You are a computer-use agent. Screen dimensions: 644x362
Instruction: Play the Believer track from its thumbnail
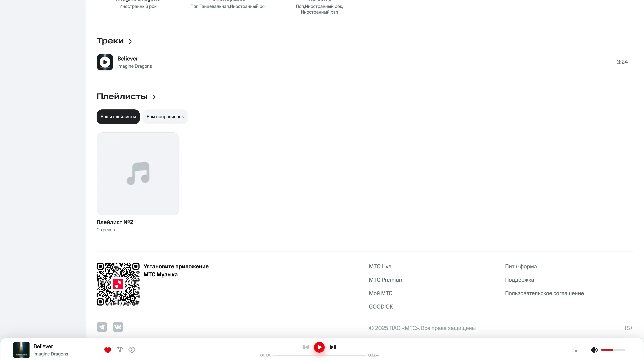point(105,62)
